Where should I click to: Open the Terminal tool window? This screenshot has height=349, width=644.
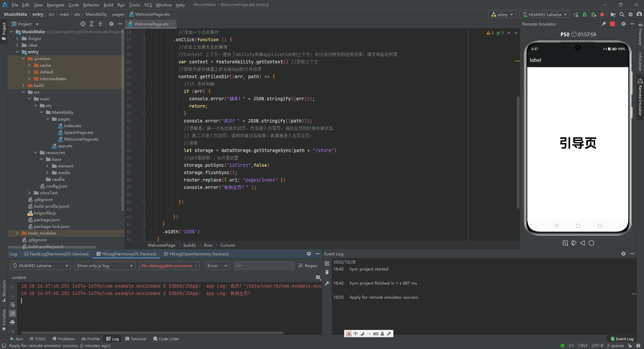[136, 339]
